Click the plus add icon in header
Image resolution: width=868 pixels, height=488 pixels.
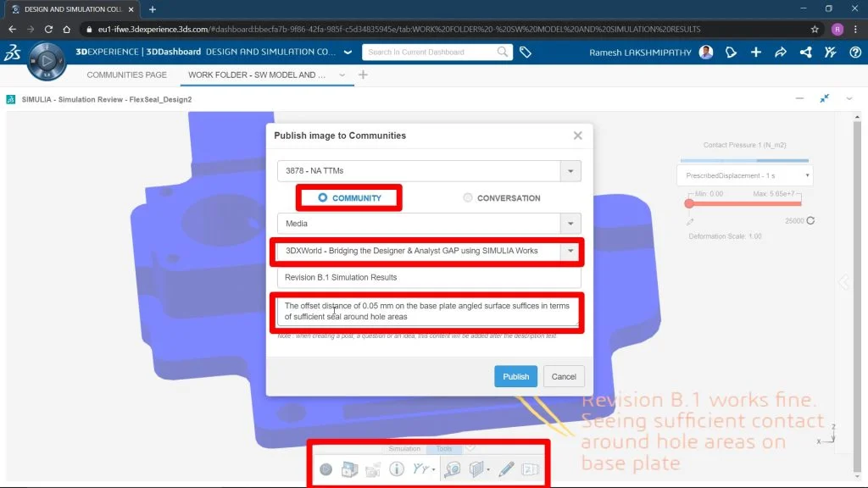(756, 53)
